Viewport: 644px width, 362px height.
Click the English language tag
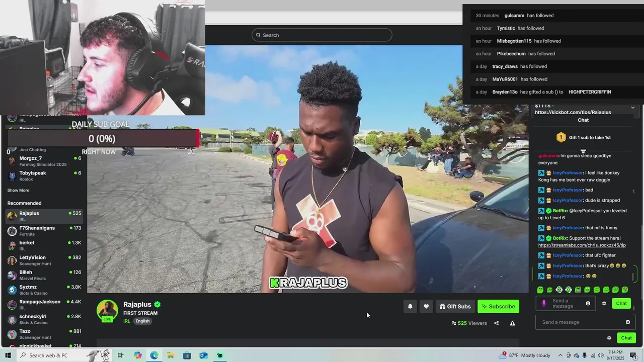[142, 321]
